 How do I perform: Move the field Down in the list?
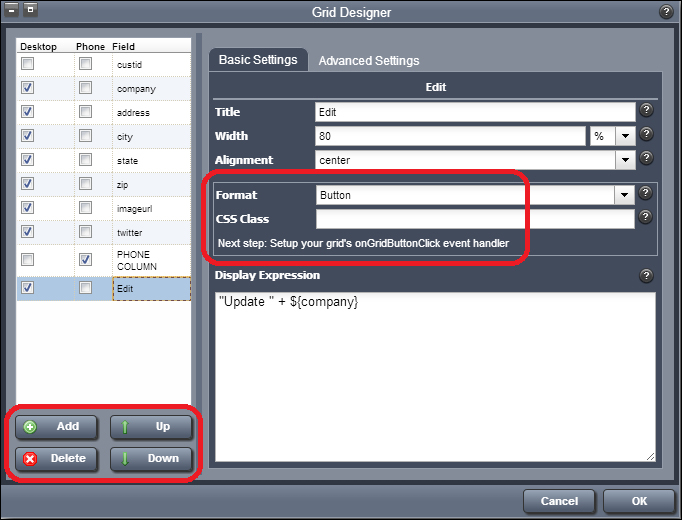(x=151, y=459)
